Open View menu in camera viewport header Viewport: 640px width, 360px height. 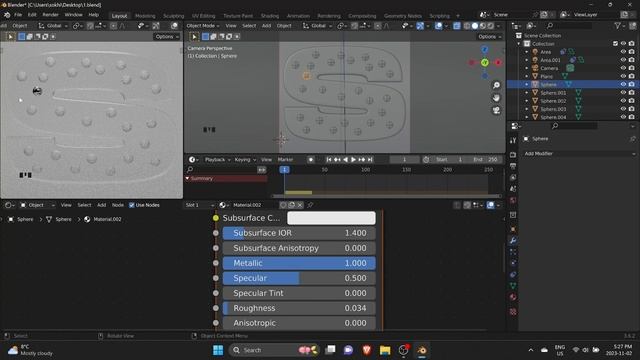(x=231, y=26)
